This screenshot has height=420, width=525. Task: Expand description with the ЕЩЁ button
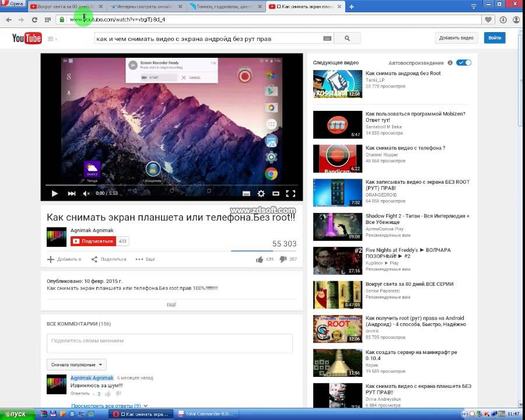click(x=171, y=304)
